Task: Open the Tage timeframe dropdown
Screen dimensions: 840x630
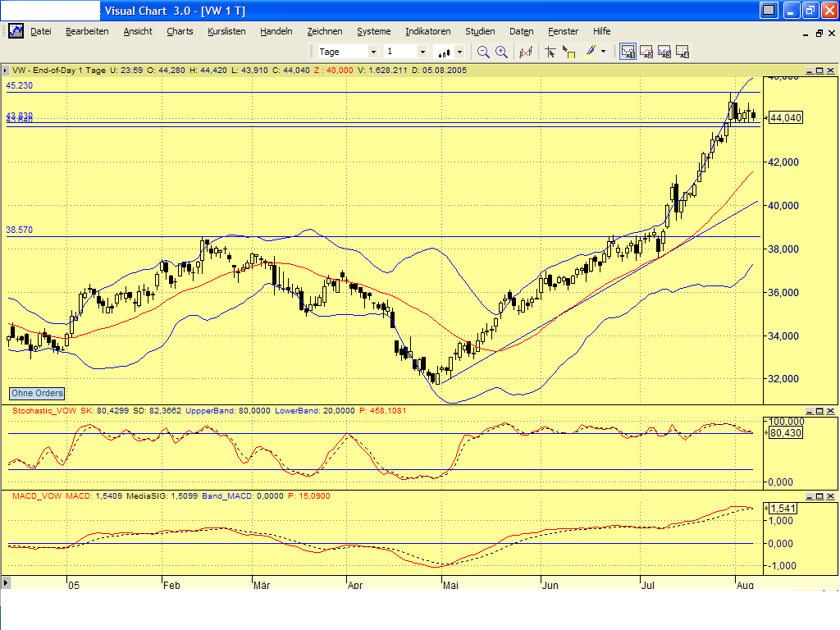Action: [x=373, y=52]
